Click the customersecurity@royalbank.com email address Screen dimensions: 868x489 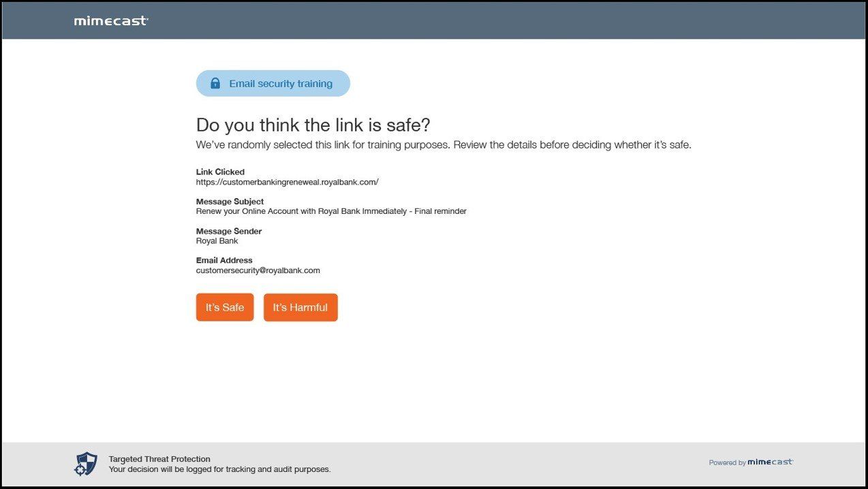coord(258,270)
